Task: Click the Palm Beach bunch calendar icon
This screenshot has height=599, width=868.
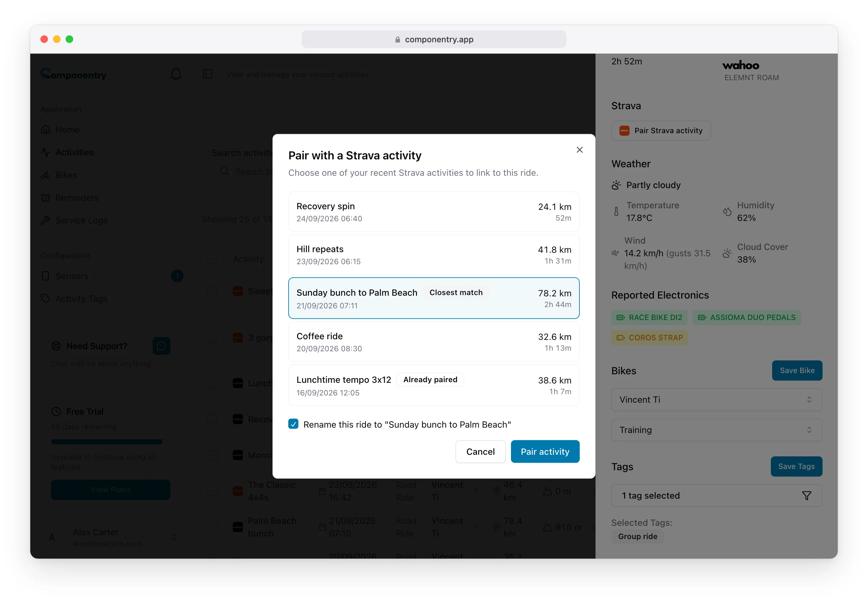Action: tap(322, 527)
